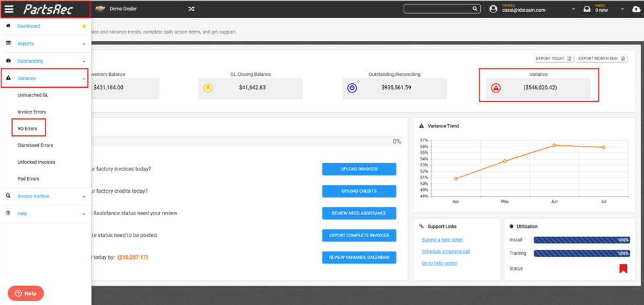This screenshot has width=644, height=305.
Task: Expand the Reports menu chevron
Action: pyautogui.click(x=84, y=44)
